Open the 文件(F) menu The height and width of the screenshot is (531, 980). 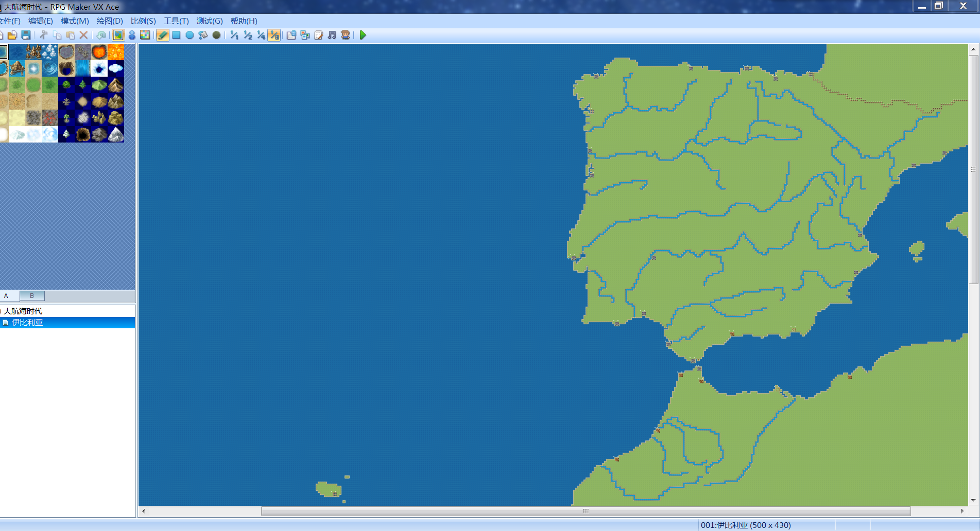point(10,21)
